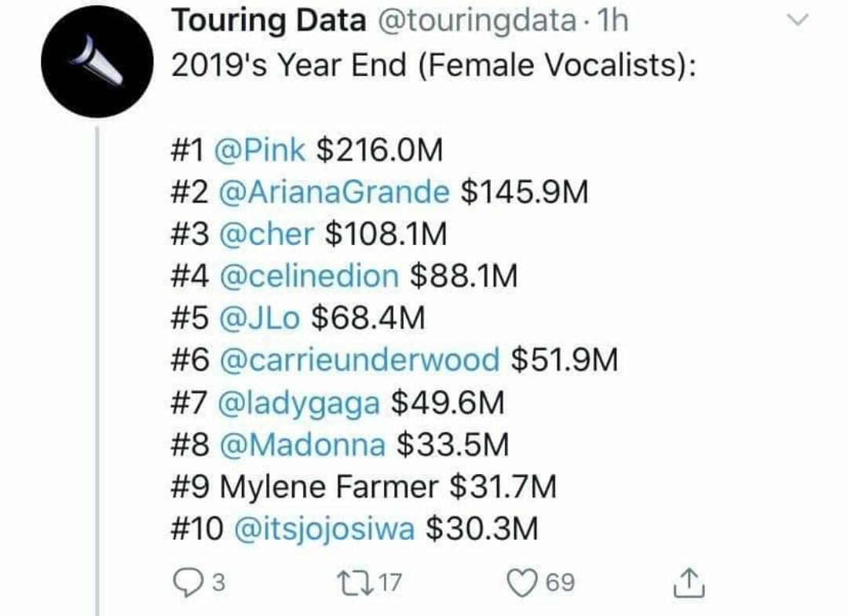This screenshot has width=848, height=616.
Task: Visit the @itsjojosiwa profile mention
Action: tap(324, 530)
